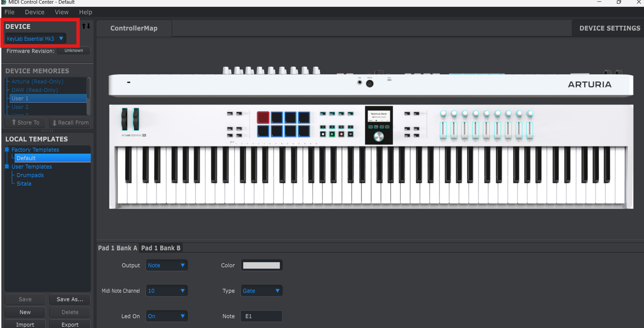
Task: Toggle the Scale button right of the display
Action: pos(407,135)
